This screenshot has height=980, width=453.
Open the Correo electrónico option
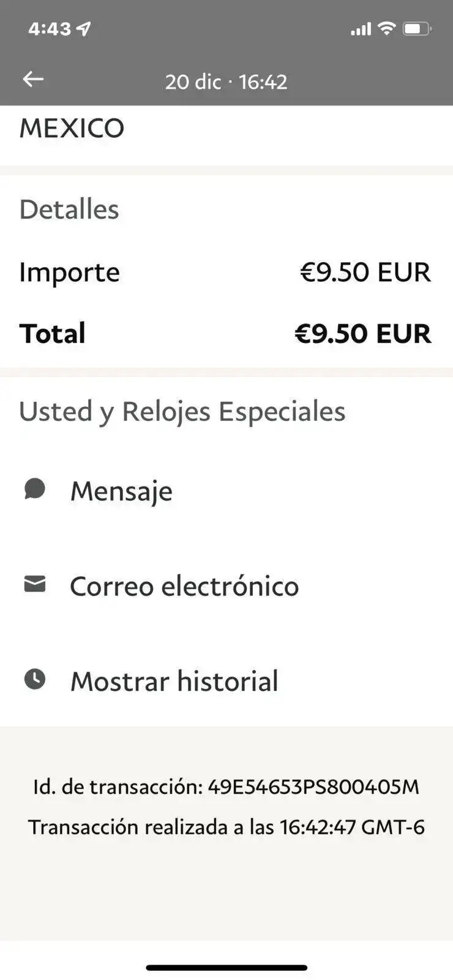click(226, 586)
